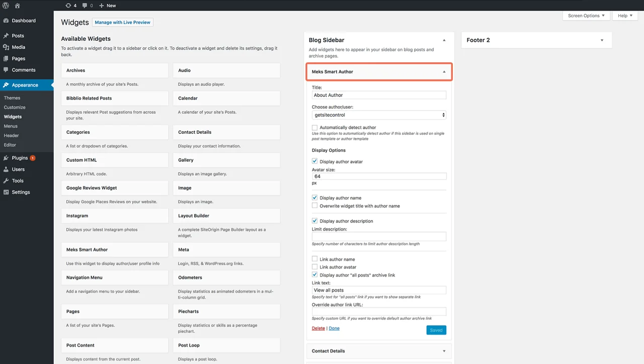Select the Odometers available widget
Image resolution: width=644 pixels, height=364 pixels.
click(226, 278)
